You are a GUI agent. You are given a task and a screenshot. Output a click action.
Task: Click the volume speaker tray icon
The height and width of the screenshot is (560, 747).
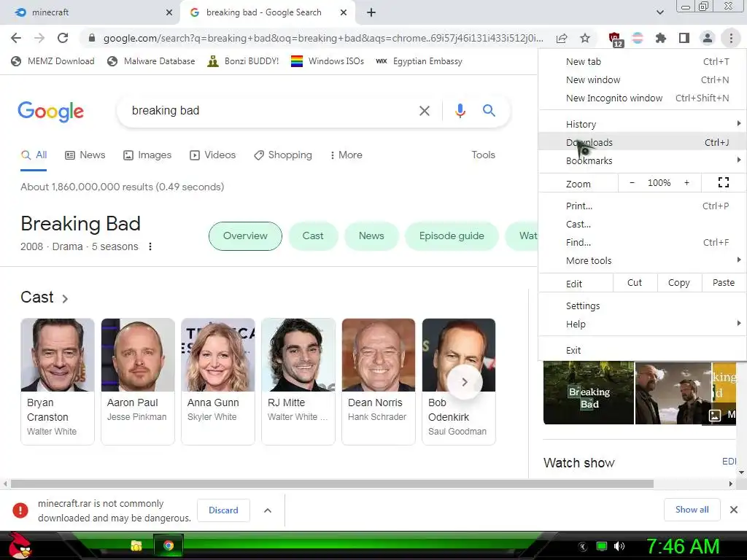tap(619, 546)
